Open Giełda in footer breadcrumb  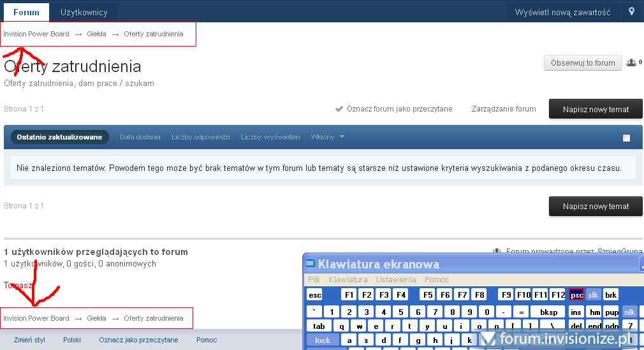click(x=96, y=318)
